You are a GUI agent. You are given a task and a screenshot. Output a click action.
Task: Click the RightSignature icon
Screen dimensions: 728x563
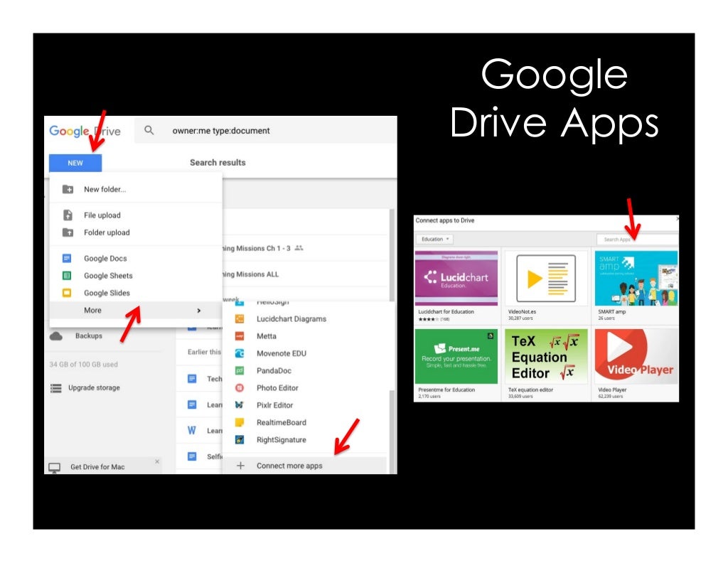coord(240,439)
